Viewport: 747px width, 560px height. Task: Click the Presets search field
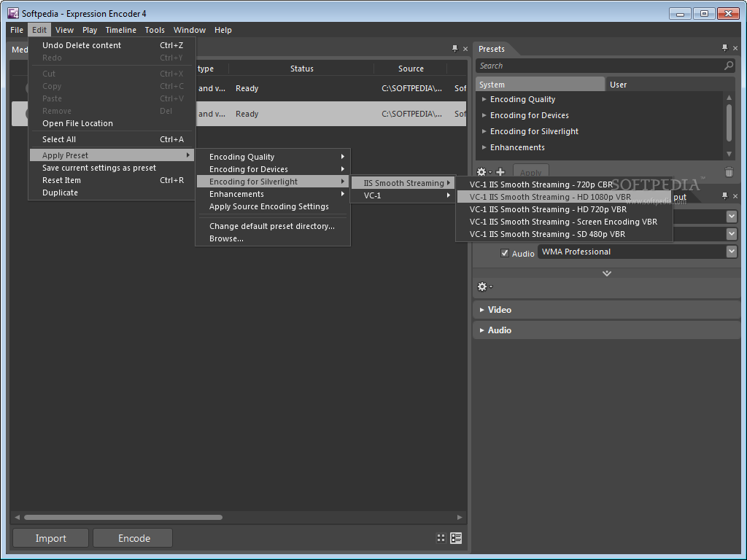point(600,66)
